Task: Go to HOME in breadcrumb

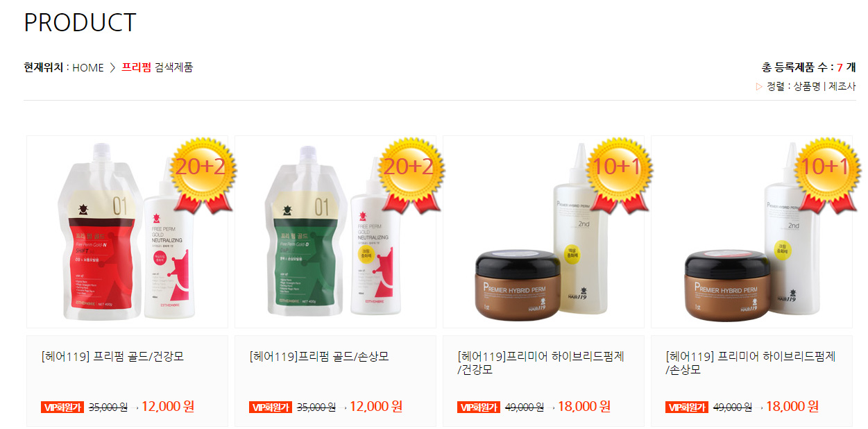Action: coord(88,67)
